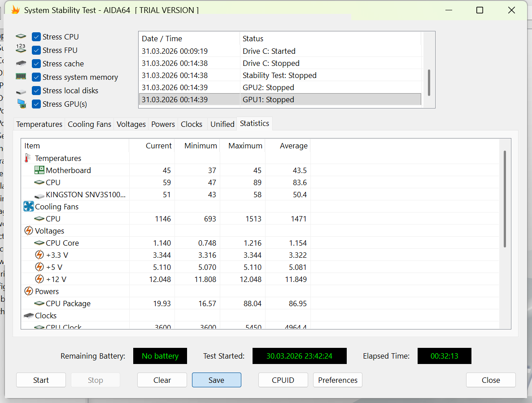Open the CPUID panel
The height and width of the screenshot is (403, 532).
[283, 380]
